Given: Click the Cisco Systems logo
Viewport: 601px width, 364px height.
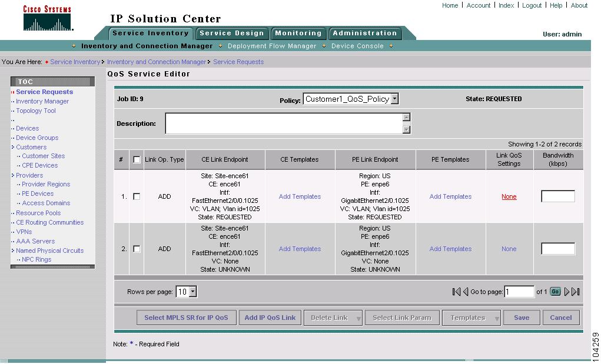Looking at the screenshot, I should pos(48,18).
